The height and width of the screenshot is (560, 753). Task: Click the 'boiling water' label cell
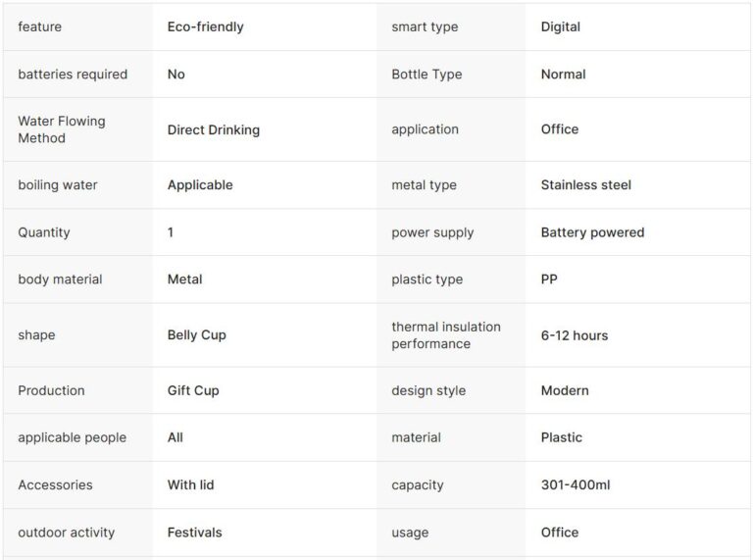click(x=58, y=185)
